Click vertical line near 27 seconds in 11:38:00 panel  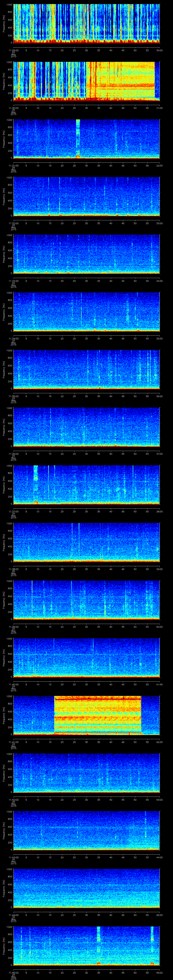pos(79,540)
